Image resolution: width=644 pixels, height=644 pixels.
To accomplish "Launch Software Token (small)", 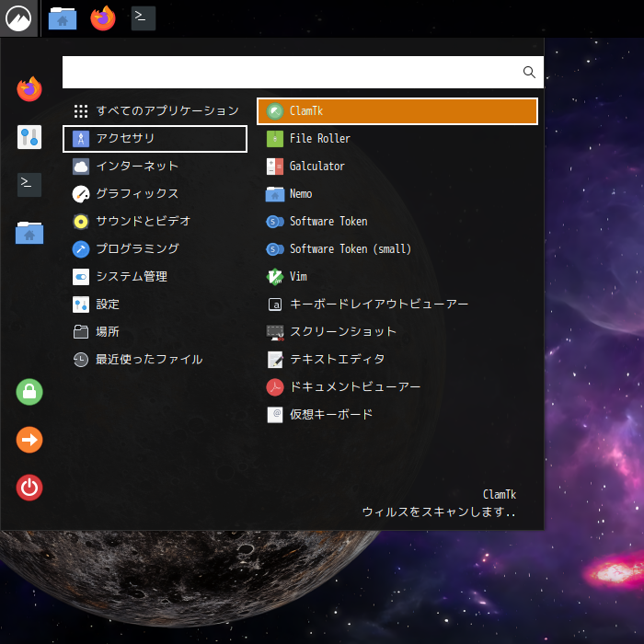I will tap(397, 249).
